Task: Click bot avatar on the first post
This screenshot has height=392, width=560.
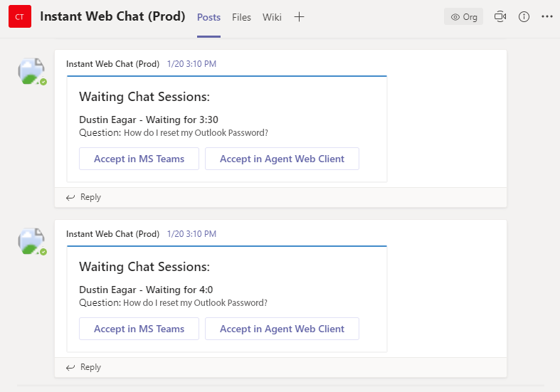Action: pos(32,71)
